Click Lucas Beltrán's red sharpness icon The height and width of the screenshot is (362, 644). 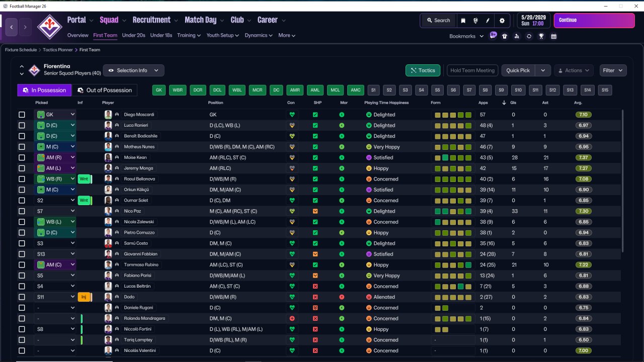point(315,287)
